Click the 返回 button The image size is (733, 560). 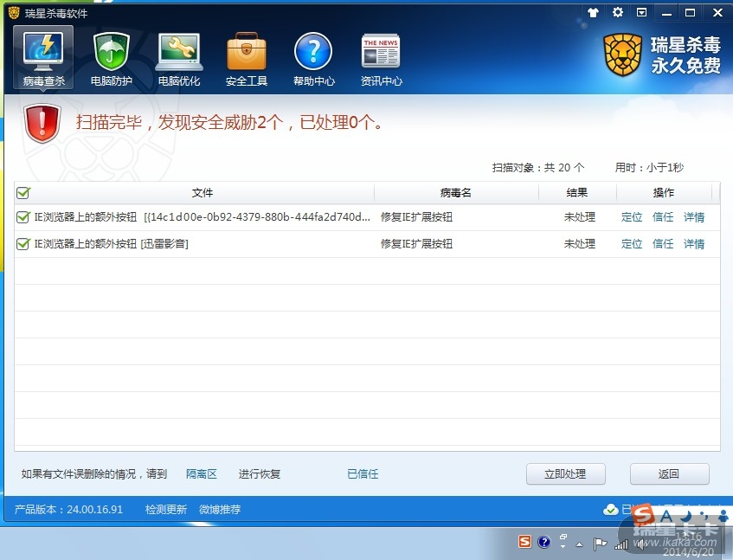point(669,474)
